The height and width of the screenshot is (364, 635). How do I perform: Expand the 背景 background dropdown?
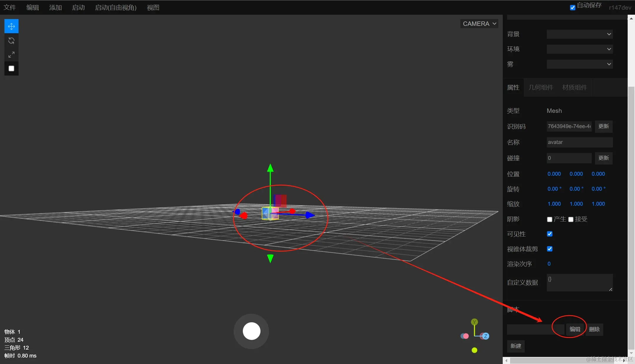[579, 34]
